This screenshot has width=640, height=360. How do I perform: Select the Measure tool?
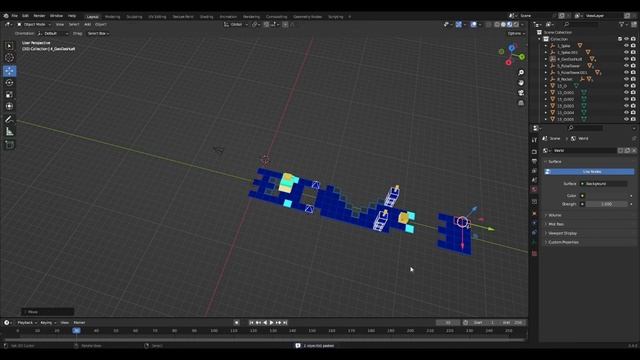tap(9, 131)
